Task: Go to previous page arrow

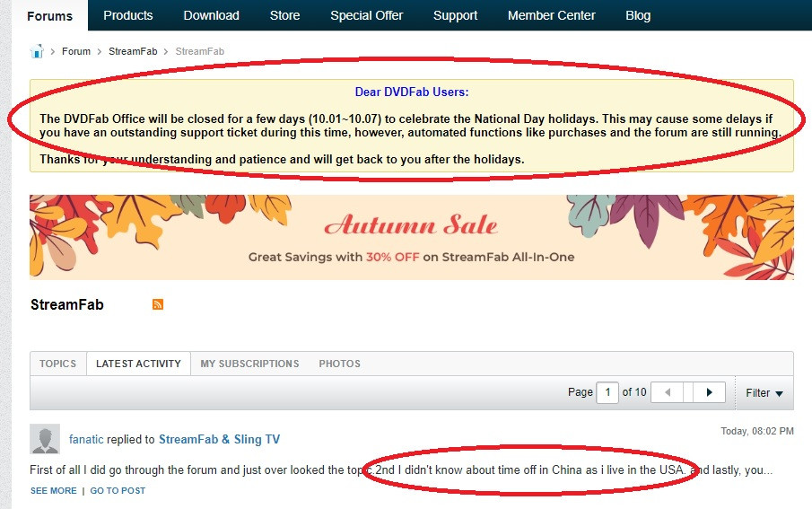Action: click(x=668, y=392)
